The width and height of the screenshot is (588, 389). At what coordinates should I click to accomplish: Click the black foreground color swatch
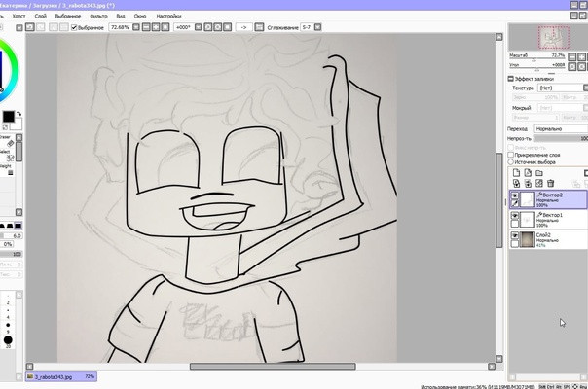[8, 118]
